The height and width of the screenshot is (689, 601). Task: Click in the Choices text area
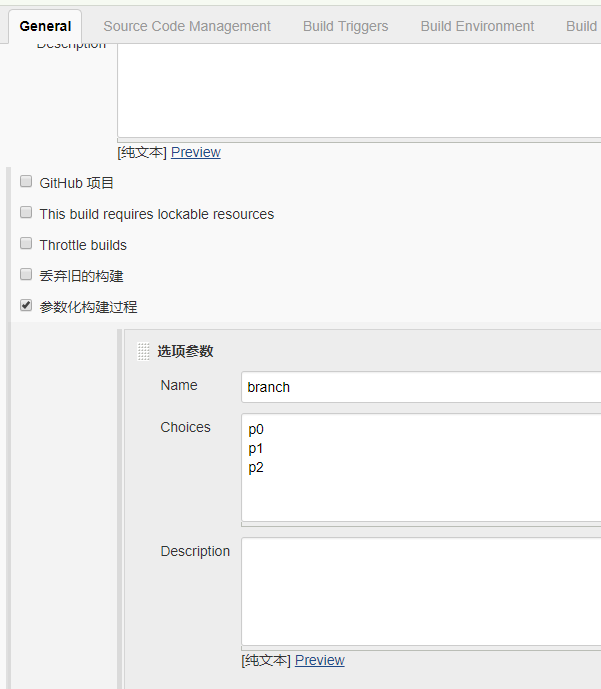[421, 468]
